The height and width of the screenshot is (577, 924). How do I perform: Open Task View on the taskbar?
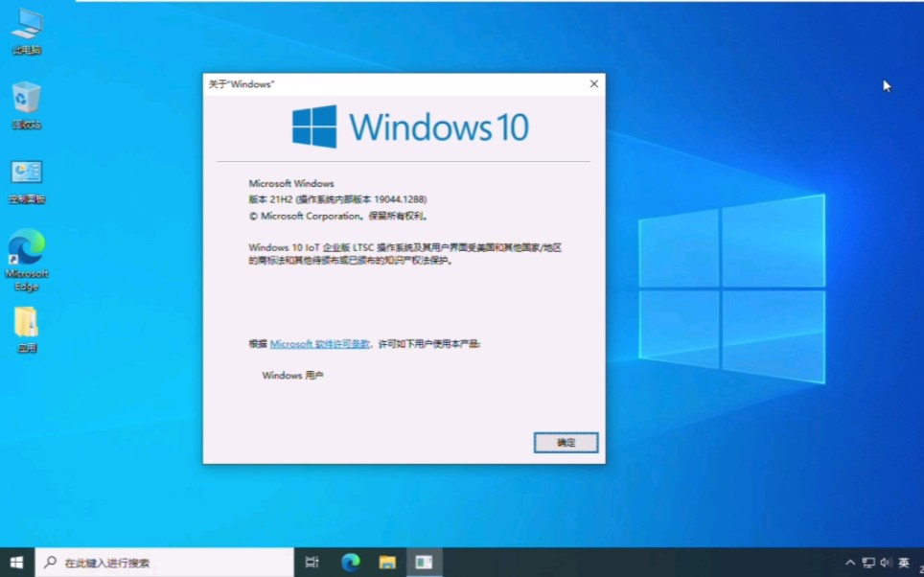pyautogui.click(x=312, y=563)
